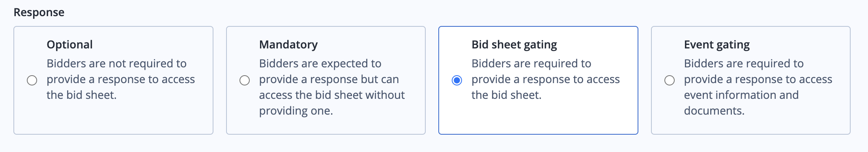Click the blue-outlined selected response card
Image resolution: width=868 pixels, height=152 pixels.
538,80
